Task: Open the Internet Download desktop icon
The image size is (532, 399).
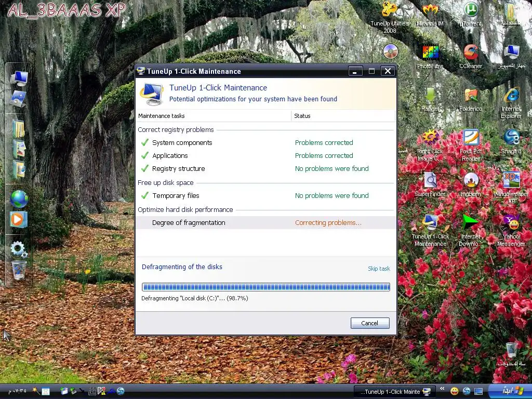Action: click(x=471, y=231)
